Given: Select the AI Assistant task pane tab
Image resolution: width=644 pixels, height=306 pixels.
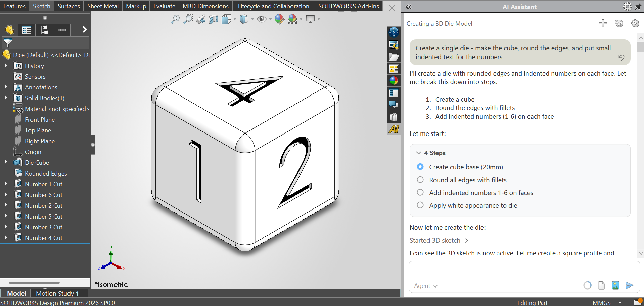Looking at the screenshot, I should point(394,129).
